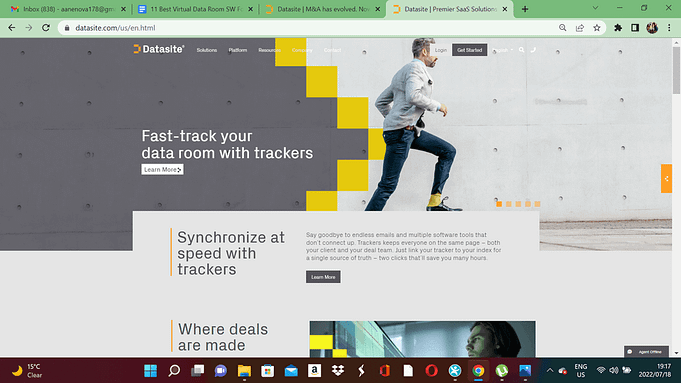Open Dropbox from the taskbar

[x=338, y=370]
